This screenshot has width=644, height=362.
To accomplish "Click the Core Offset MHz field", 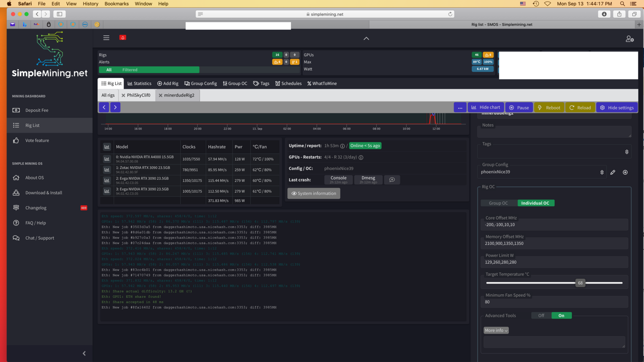I will tap(555, 225).
